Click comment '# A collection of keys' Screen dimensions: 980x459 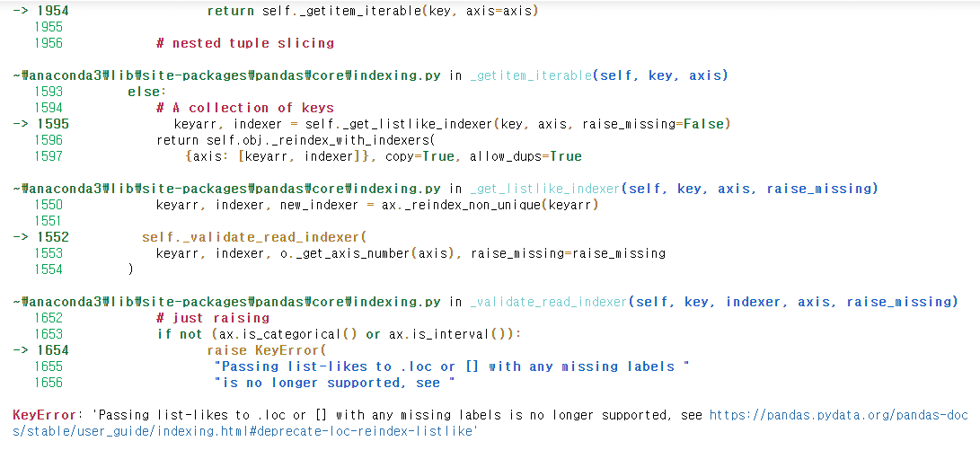coord(245,108)
